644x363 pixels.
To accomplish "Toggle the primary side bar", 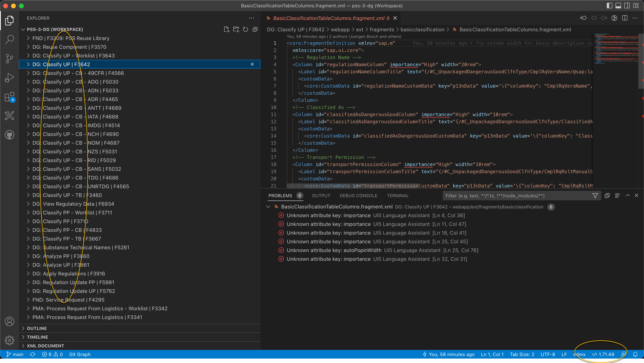I will [x=610, y=6].
